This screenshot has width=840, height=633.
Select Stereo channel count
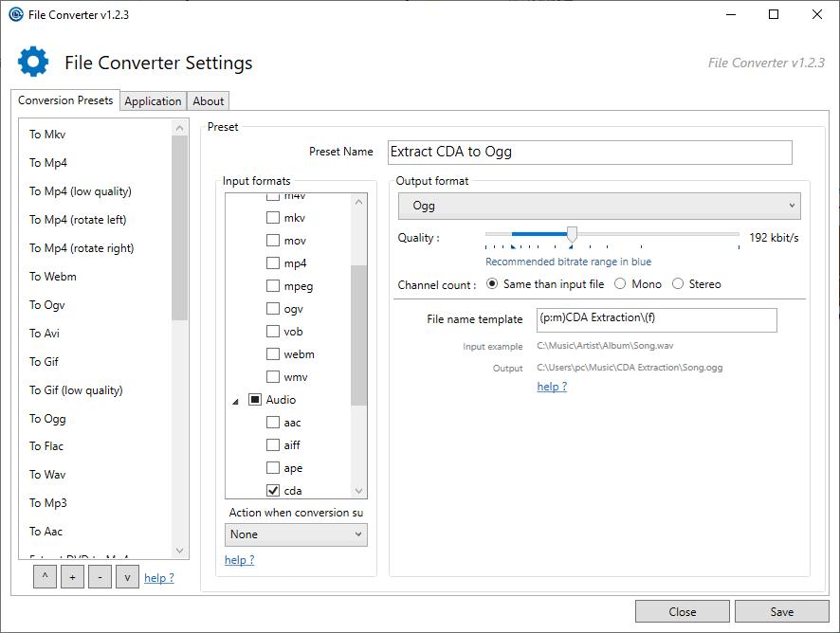[678, 284]
